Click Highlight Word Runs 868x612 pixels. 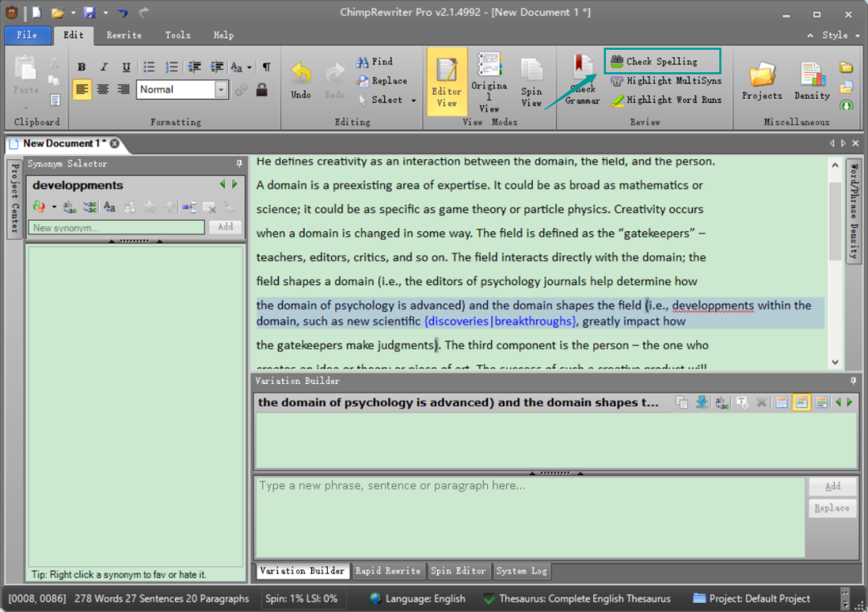tap(666, 100)
